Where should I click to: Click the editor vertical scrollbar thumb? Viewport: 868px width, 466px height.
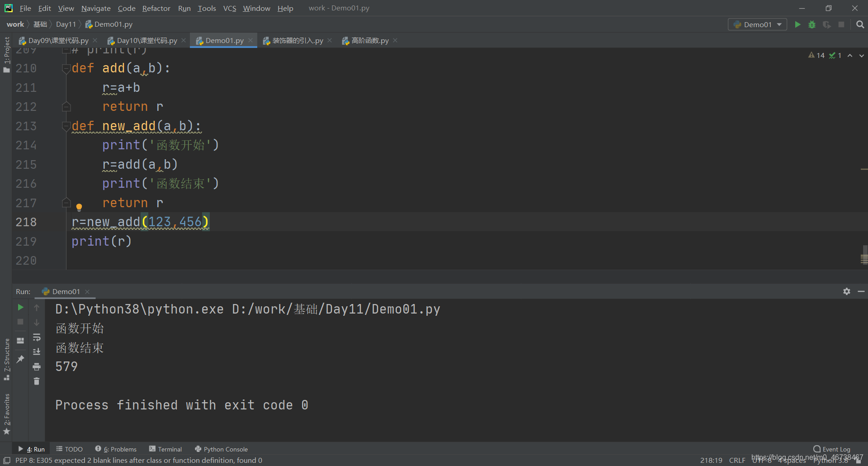[x=864, y=255]
